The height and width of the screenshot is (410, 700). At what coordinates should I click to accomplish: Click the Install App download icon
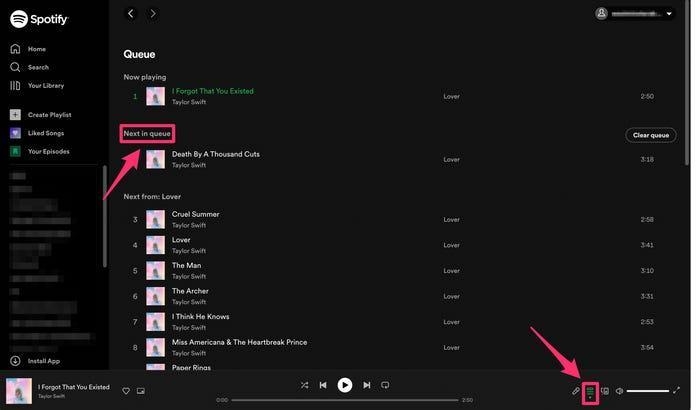click(15, 361)
